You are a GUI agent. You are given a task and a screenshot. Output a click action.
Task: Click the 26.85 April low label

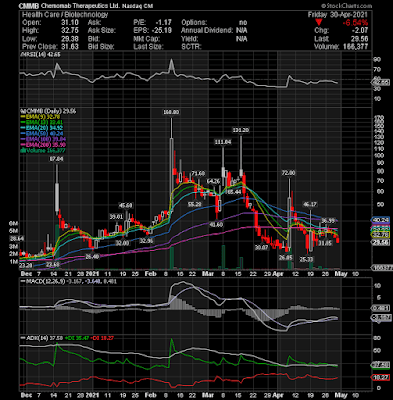[x=286, y=258]
